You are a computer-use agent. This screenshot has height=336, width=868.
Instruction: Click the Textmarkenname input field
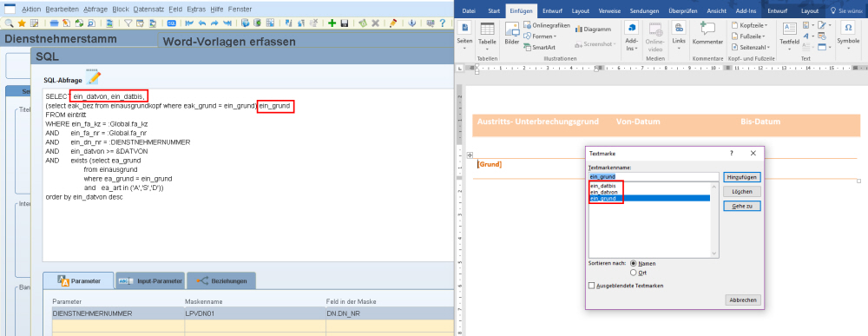[x=654, y=176]
